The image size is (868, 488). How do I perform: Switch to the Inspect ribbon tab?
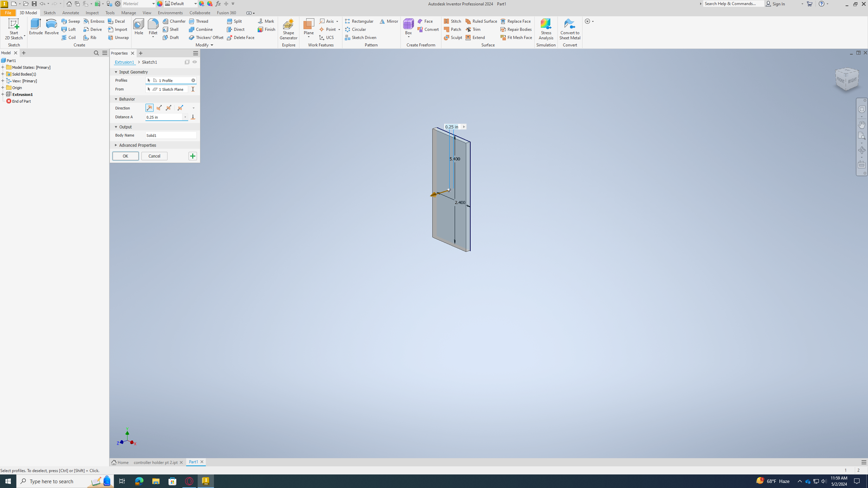[92, 13]
